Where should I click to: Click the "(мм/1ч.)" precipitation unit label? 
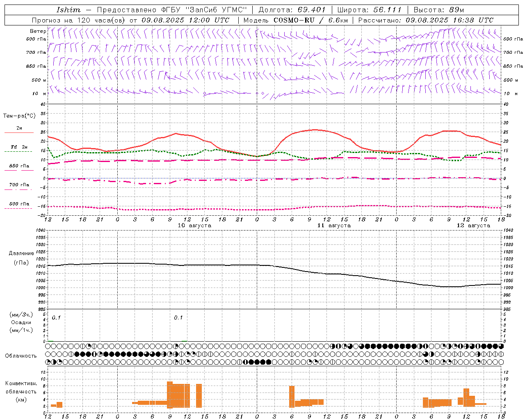21,330
